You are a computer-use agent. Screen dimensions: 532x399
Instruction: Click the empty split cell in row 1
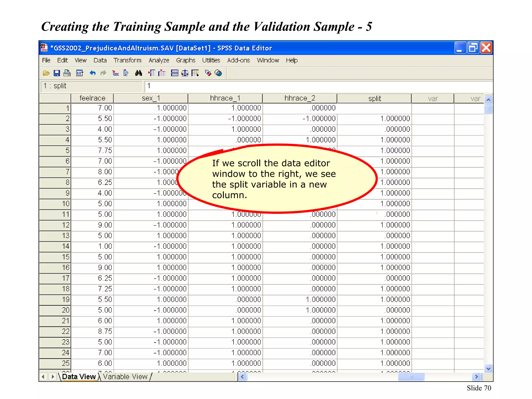[374, 108]
